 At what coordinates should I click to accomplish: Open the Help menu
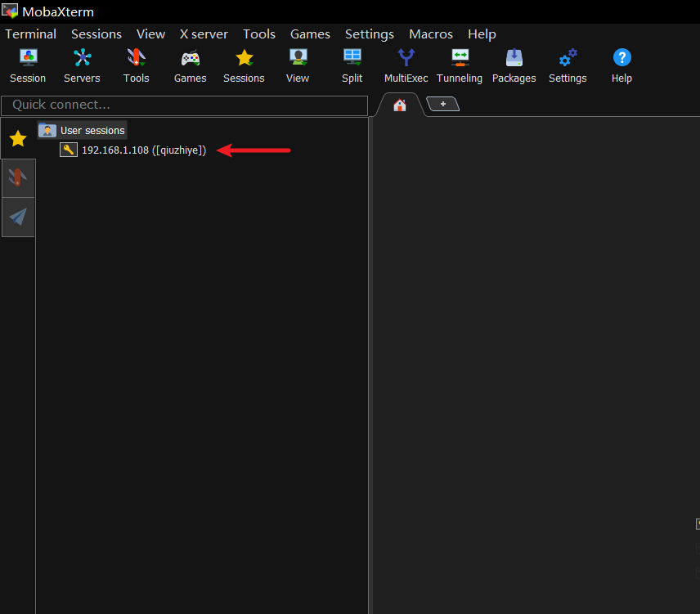pyautogui.click(x=482, y=34)
